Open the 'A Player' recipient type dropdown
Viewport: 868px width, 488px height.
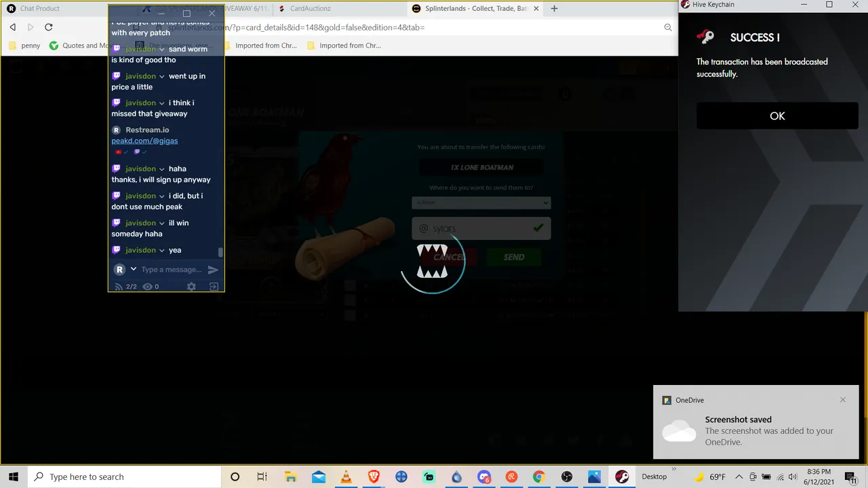click(481, 202)
